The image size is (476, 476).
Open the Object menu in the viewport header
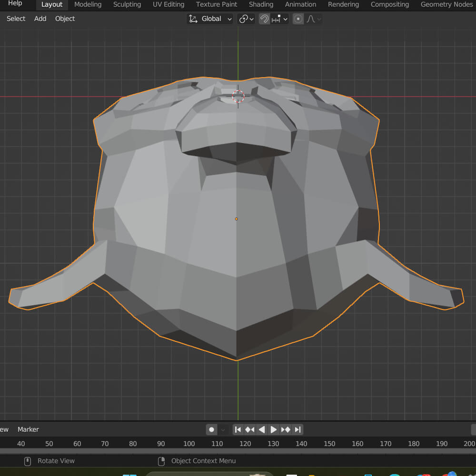(65, 19)
